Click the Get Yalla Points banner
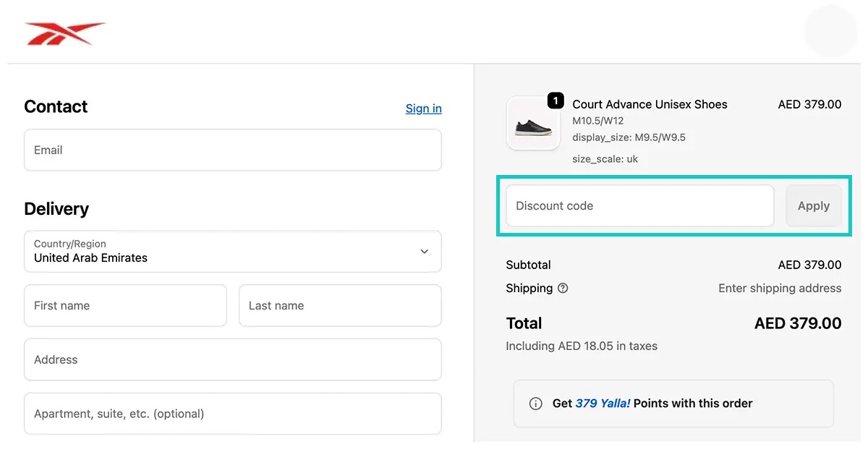Screen dimensions: 868x452 coord(673,404)
